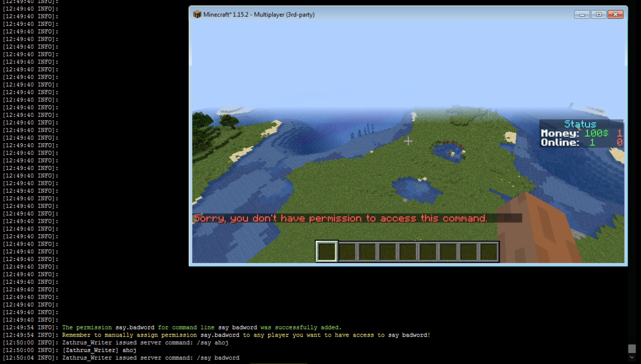Click the green 'permission say.badword' added log line

[x=201, y=327]
